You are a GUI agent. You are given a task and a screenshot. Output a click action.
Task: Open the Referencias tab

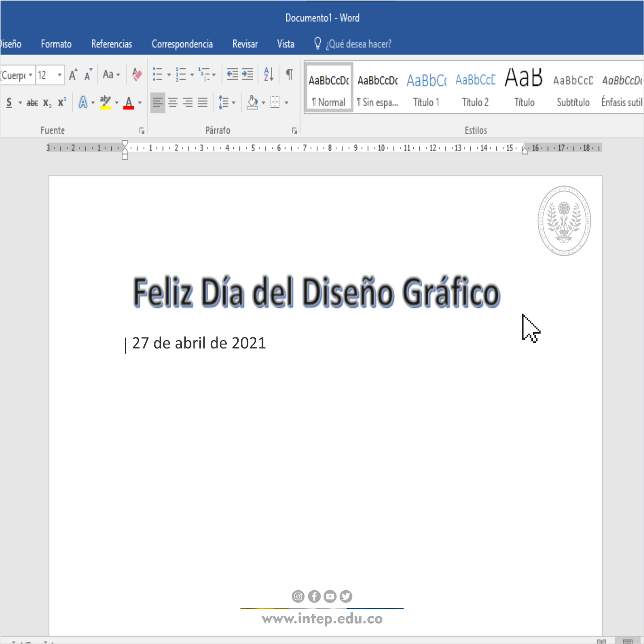point(112,44)
